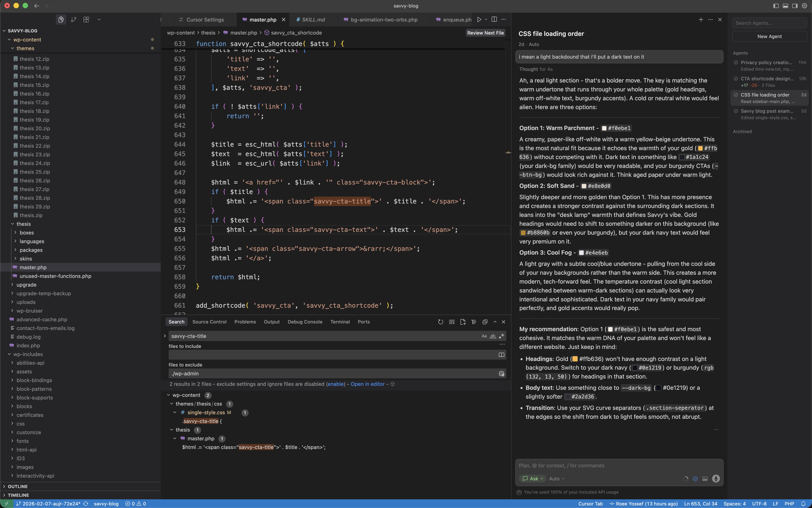The height and width of the screenshot is (508, 812).
Task: Open the Extensions view icon
Action: tap(86, 20)
